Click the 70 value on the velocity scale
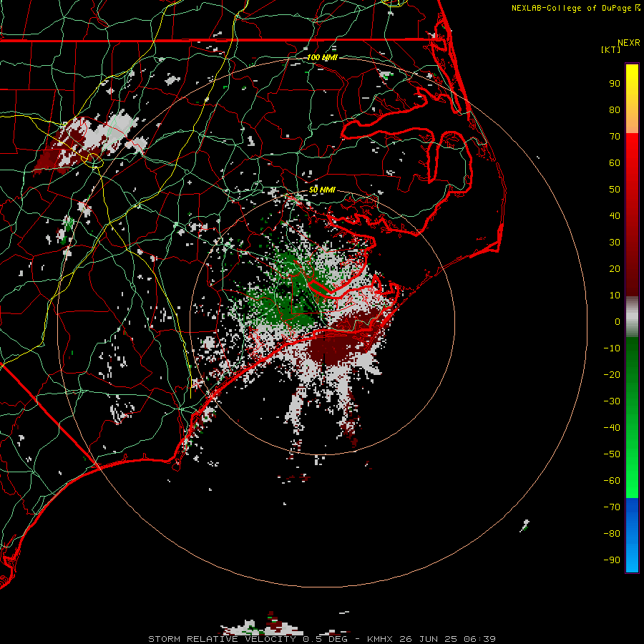The image size is (644, 644). [615, 137]
